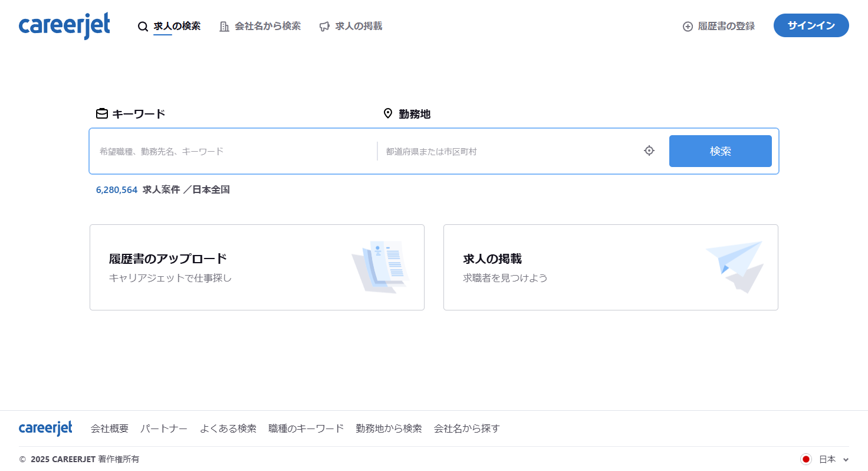Click the building icon for 会社名から検索
The width and height of the screenshot is (868, 471).
[224, 27]
